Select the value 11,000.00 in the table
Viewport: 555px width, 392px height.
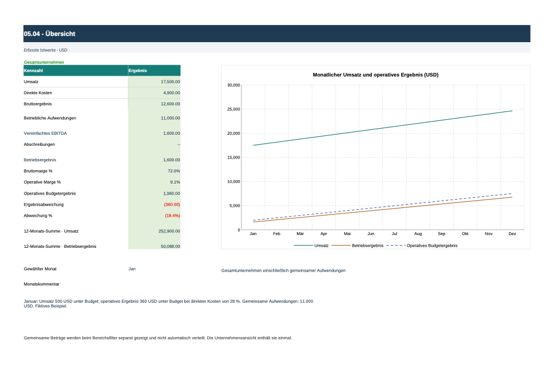(170, 118)
